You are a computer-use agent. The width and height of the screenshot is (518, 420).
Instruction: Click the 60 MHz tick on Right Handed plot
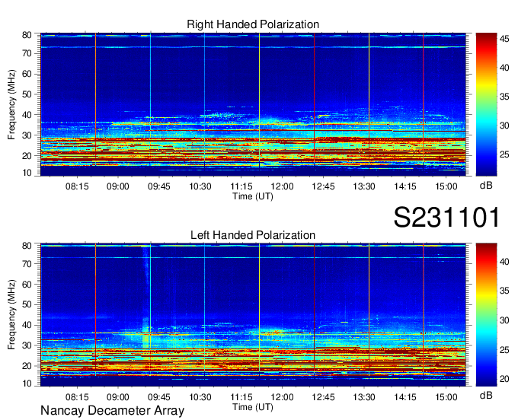[x=27, y=74]
